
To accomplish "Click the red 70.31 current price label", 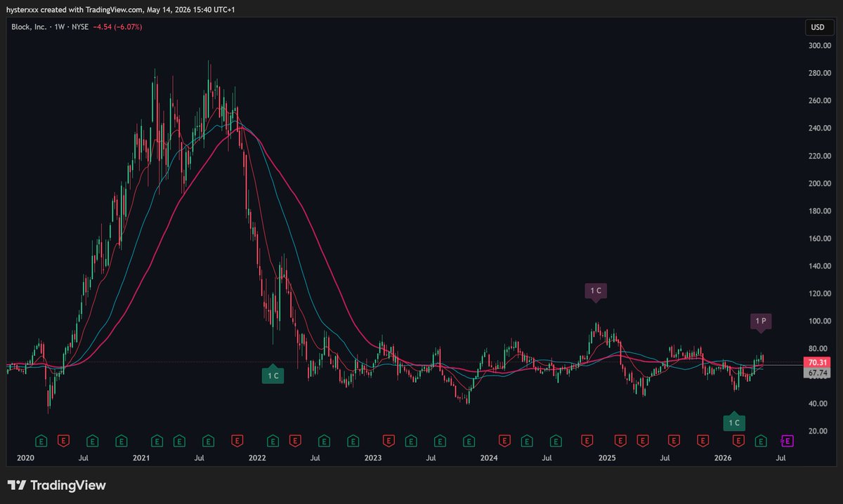I will [x=818, y=363].
